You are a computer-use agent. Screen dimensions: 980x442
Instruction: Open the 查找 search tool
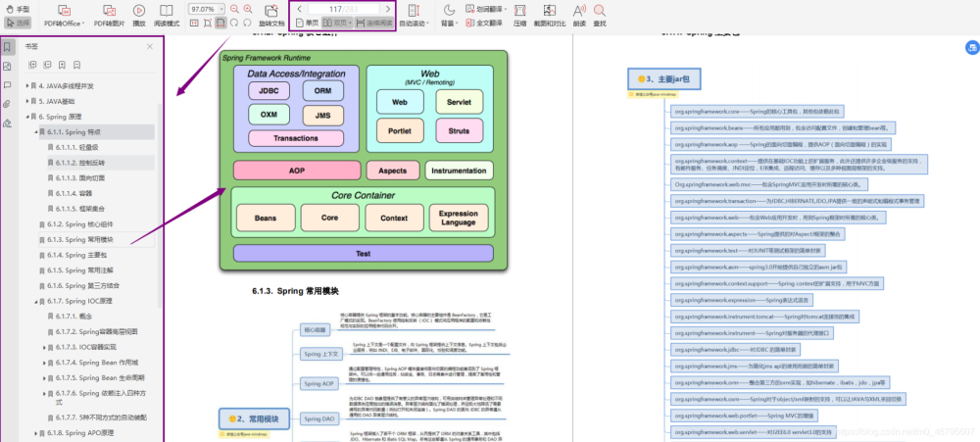pyautogui.click(x=600, y=17)
